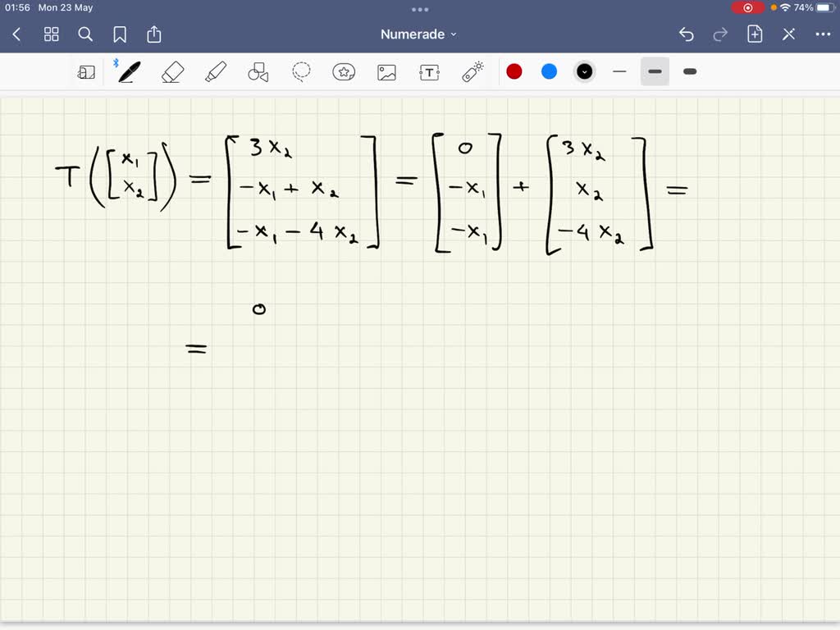
Task: Select the thin stroke width
Action: point(619,71)
